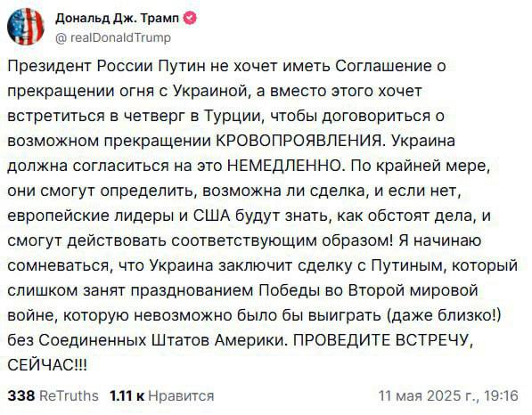Viewport: 532px width, 415px height.
Task: Open the Дональд Дж. Трамп profile name
Action: tap(117, 19)
